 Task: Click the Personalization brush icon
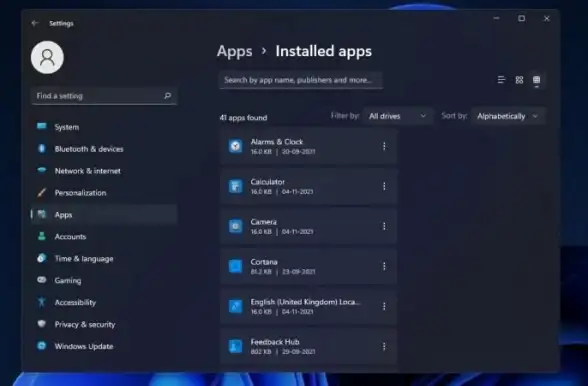click(x=42, y=192)
